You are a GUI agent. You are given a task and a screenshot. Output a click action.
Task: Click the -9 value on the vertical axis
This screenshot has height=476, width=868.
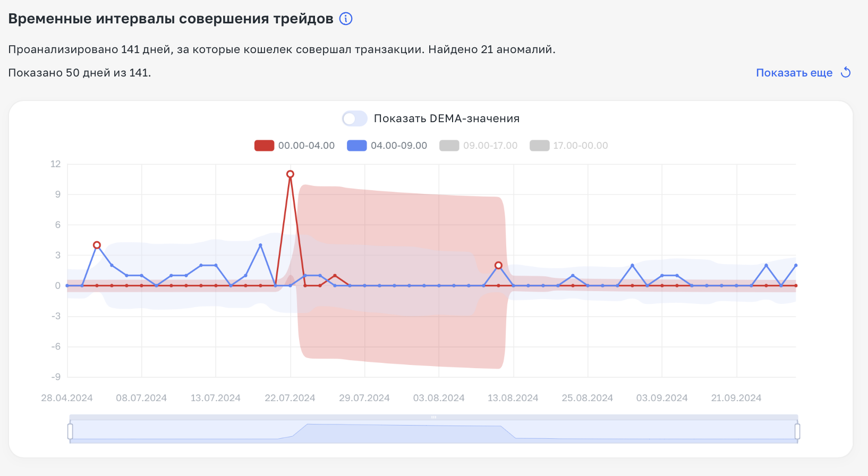tap(56, 377)
